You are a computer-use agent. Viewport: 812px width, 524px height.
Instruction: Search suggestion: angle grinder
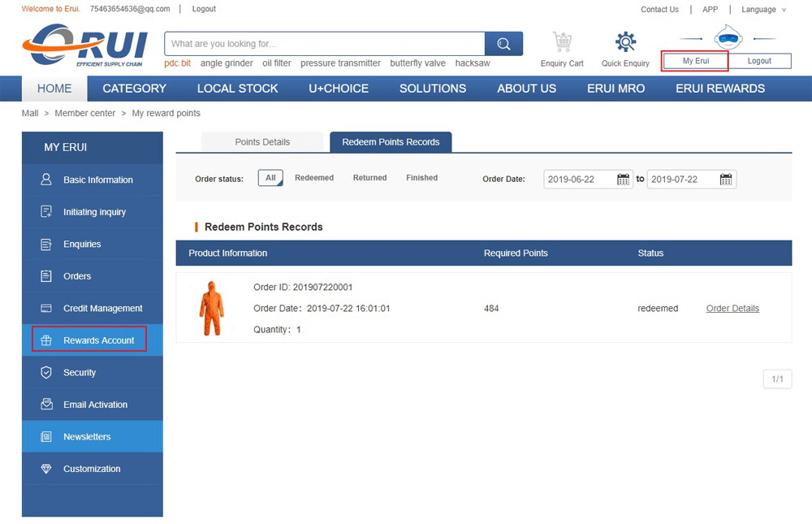point(227,63)
